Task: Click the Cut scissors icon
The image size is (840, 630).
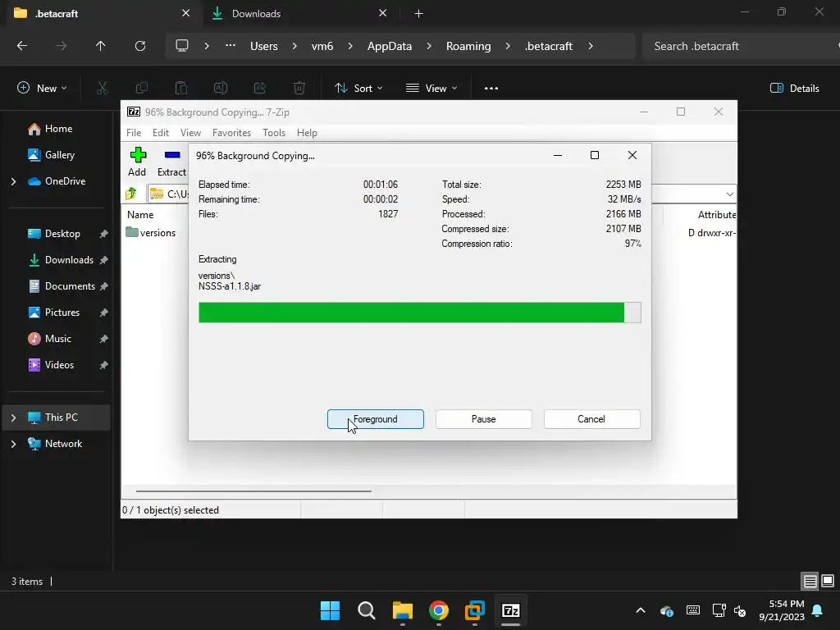Action: (102, 89)
